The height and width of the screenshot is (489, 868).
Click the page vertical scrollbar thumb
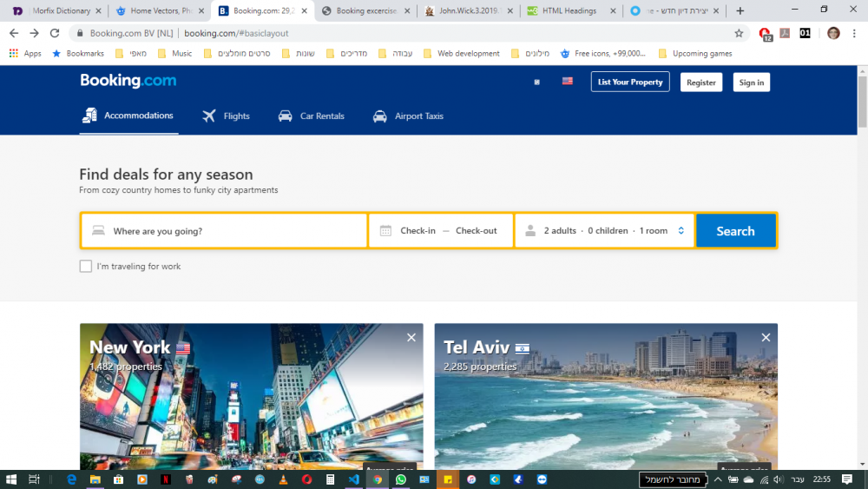coord(863,102)
